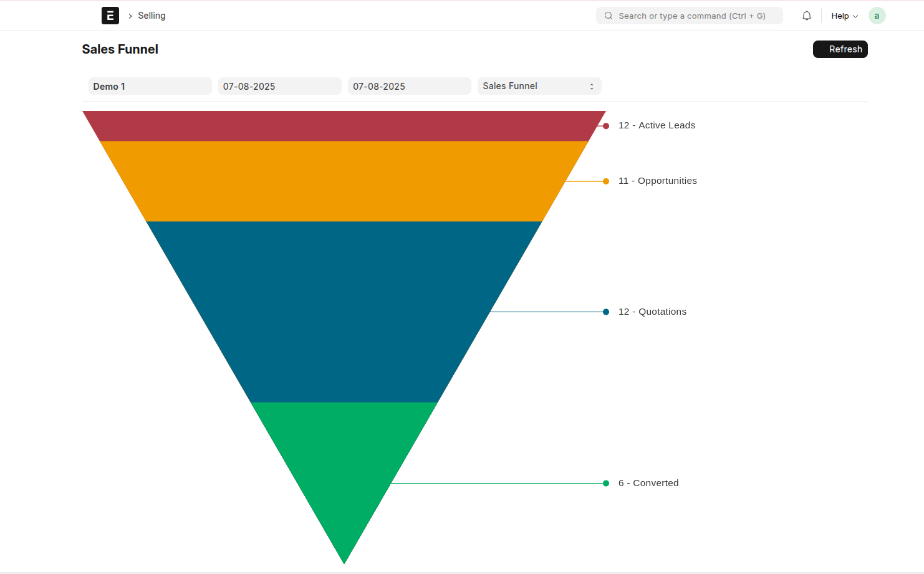Click the from date field on left
This screenshot has height=574, width=924.
[x=279, y=86]
